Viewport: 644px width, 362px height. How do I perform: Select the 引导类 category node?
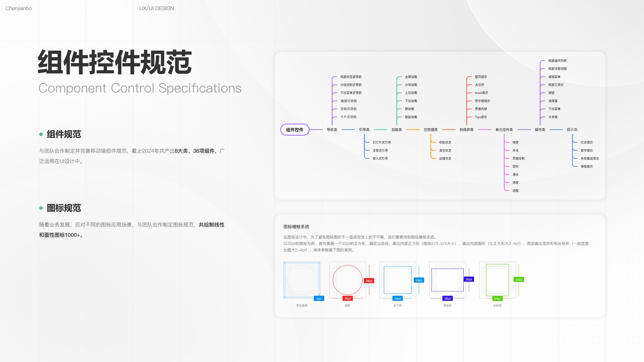tap(364, 130)
